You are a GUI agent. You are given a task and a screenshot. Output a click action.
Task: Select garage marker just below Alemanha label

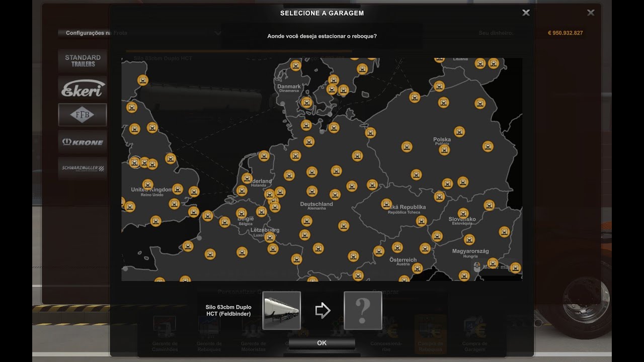307,221
